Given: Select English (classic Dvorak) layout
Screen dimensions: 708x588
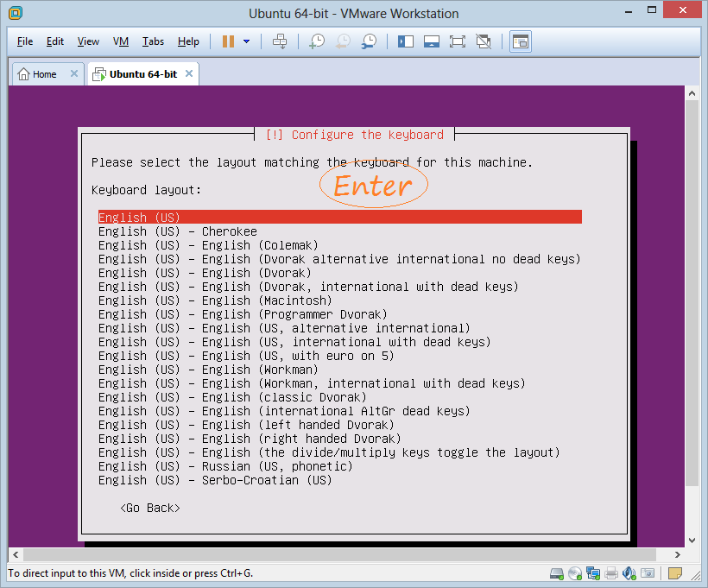Looking at the screenshot, I should 232,397.
